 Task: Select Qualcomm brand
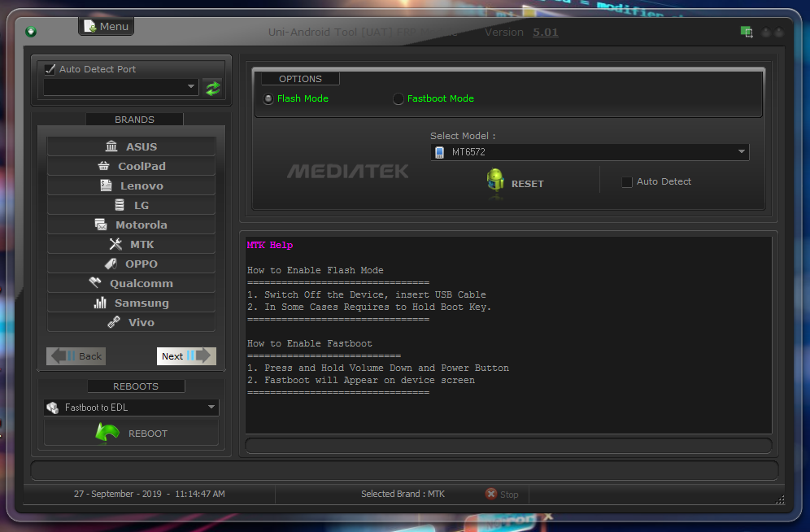pos(131,284)
